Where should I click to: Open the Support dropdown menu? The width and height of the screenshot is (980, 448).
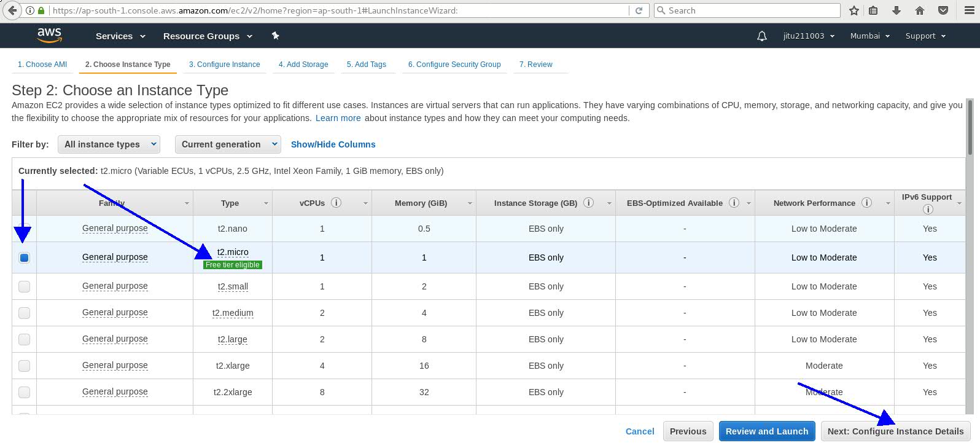[925, 36]
